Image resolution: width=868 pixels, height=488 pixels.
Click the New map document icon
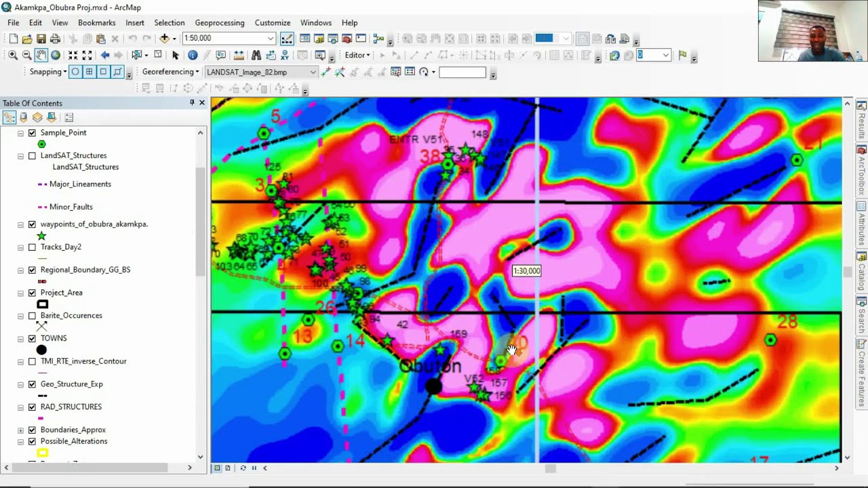click(x=13, y=39)
